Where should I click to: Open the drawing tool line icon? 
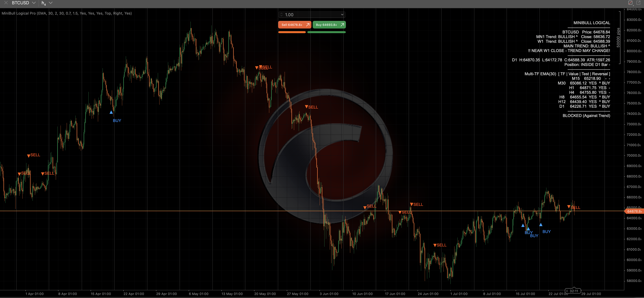[630, 3]
